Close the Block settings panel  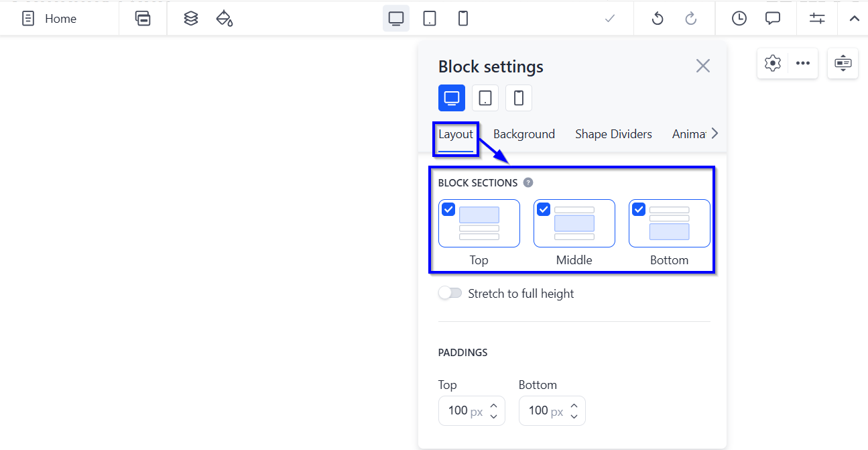(x=702, y=66)
